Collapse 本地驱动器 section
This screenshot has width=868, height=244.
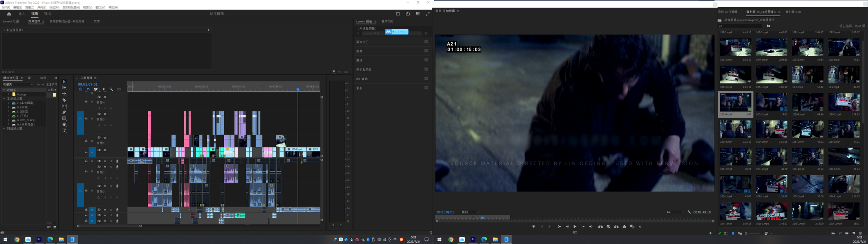pyautogui.click(x=4, y=98)
